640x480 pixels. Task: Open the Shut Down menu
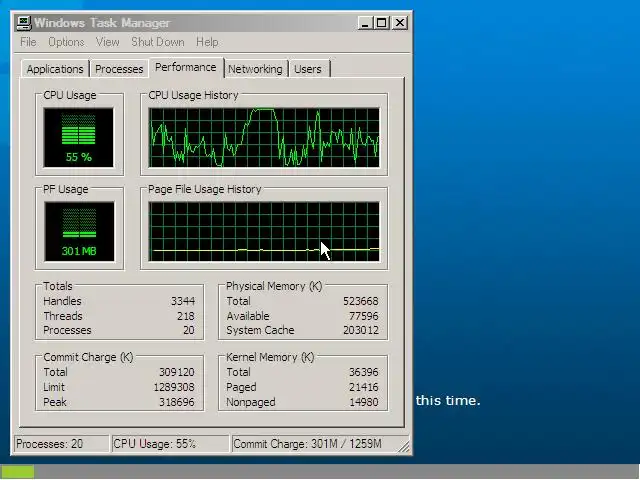pyautogui.click(x=158, y=42)
